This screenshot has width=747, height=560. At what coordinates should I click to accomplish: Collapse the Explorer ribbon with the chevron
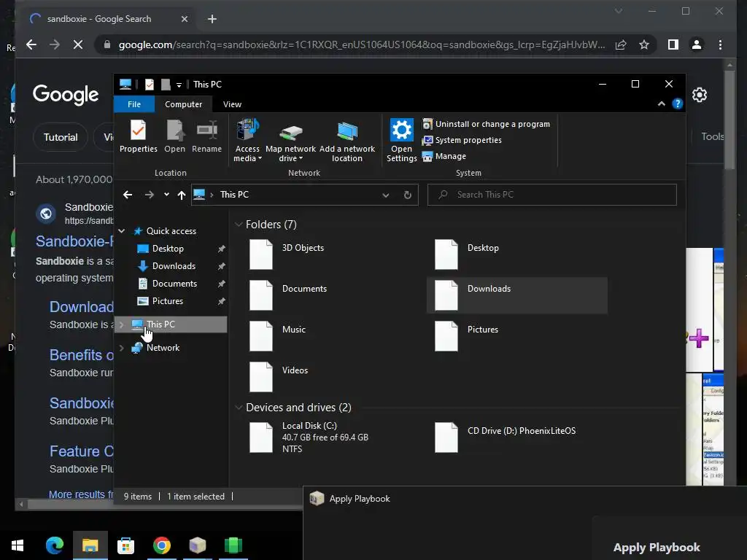click(661, 104)
